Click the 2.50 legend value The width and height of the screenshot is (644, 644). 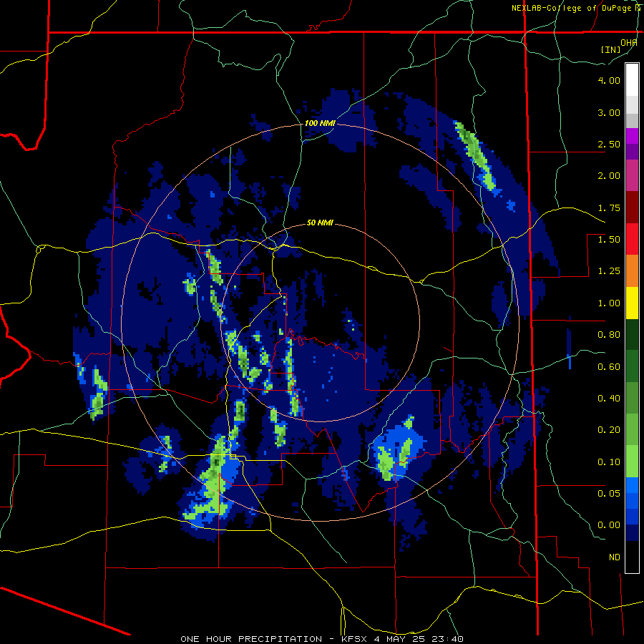pos(609,144)
